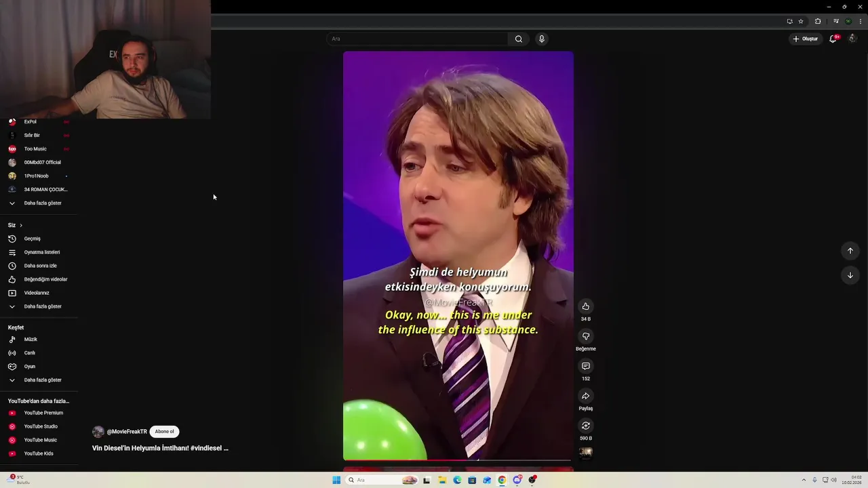Viewport: 868px width, 488px height.
Task: Bookmark this page with the star icon
Action: (801, 21)
